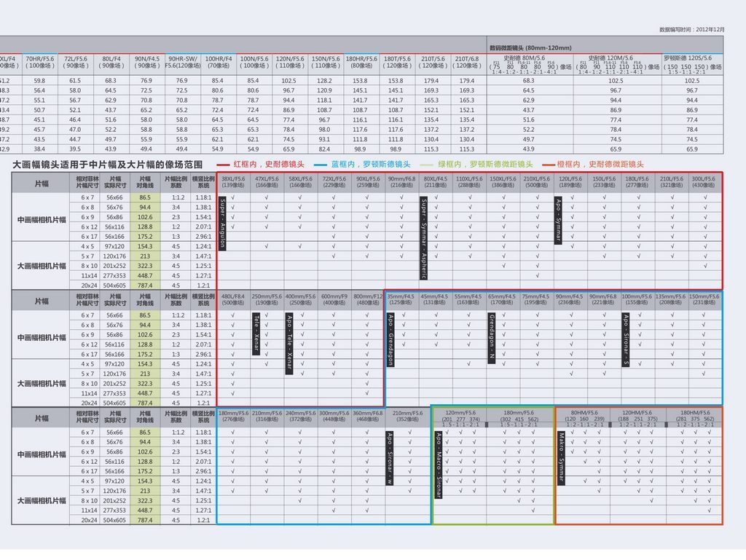Click the '480L/F8.4 (500像场)' lens header
The height and width of the screenshot is (560, 746).
[x=233, y=299]
